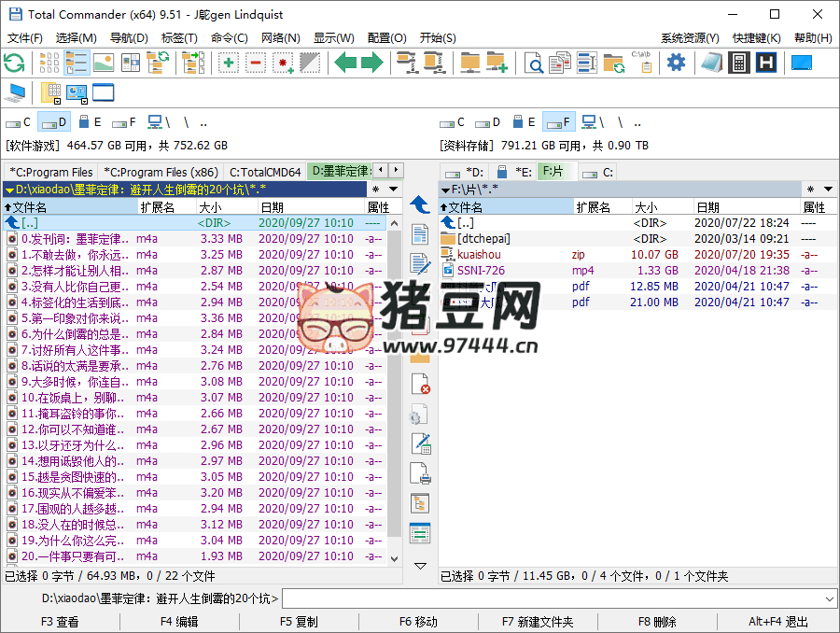
Task: Invert selection with the asterisk toolbar icon
Action: [282, 63]
